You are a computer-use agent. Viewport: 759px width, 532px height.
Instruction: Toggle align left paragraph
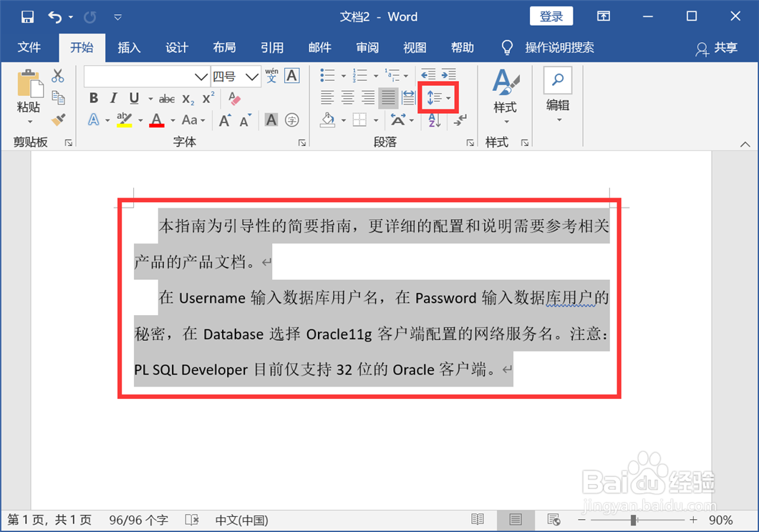327,97
